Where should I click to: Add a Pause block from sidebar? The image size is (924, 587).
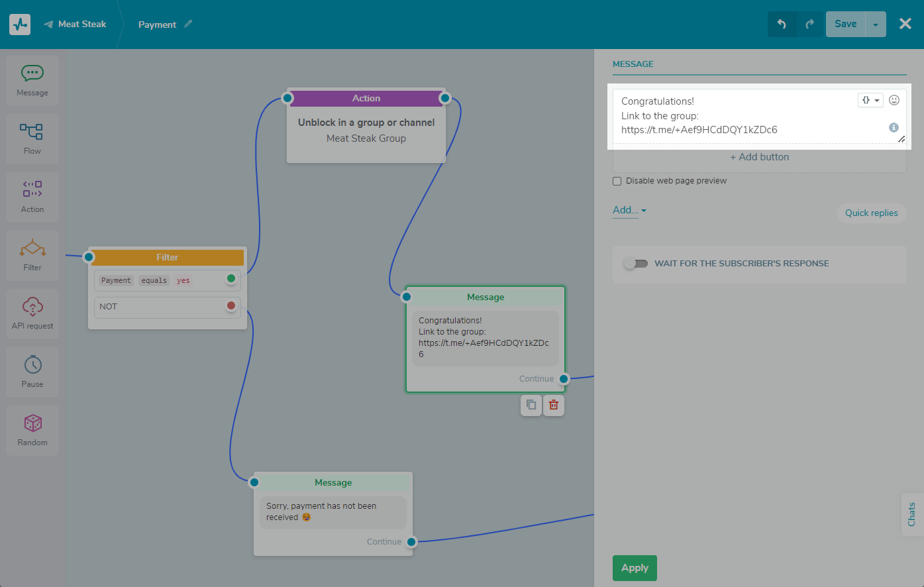tap(32, 372)
